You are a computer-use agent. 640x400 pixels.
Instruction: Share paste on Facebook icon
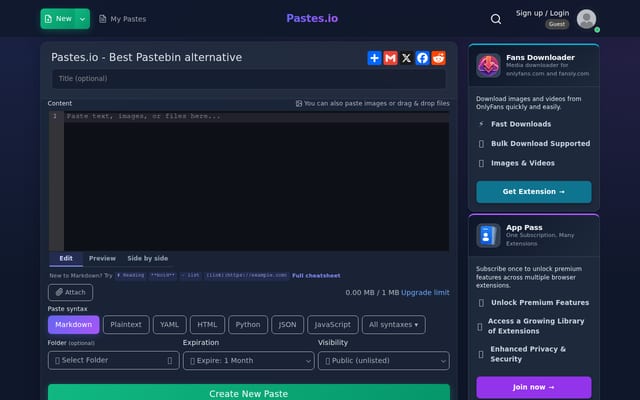tap(422, 58)
